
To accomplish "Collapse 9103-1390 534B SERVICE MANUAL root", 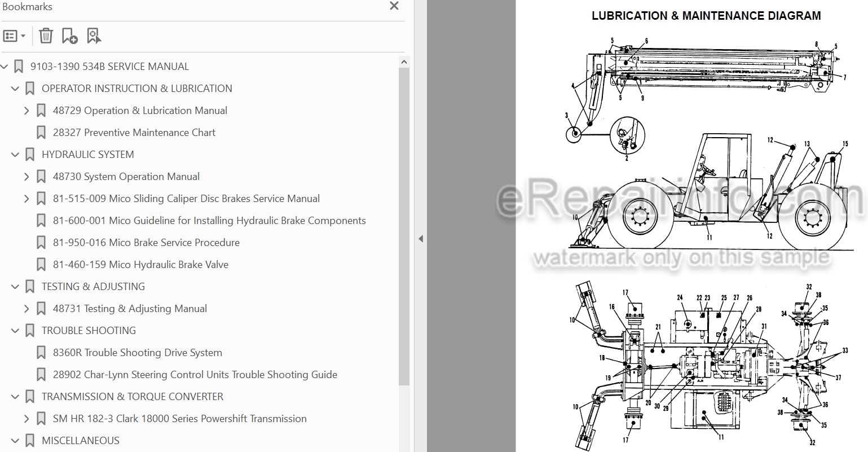I will 5,67.
